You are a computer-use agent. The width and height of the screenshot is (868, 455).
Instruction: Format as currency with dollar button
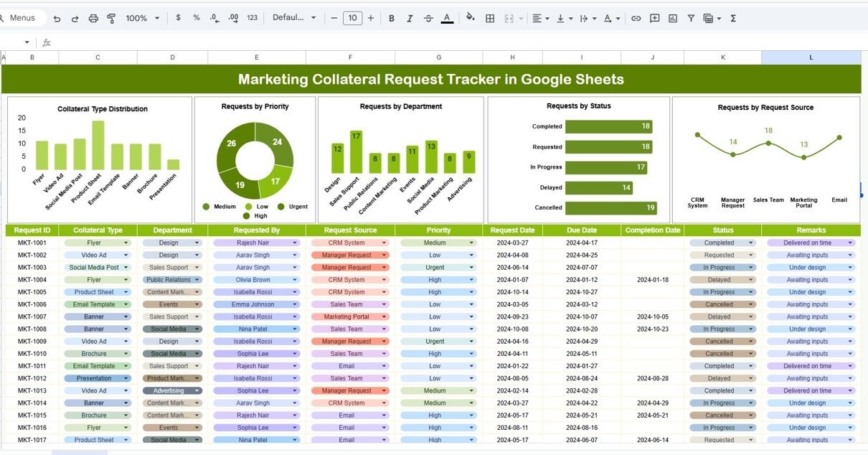[178, 19]
